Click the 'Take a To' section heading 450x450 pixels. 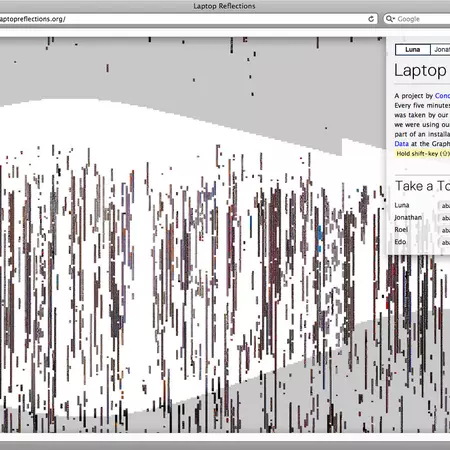(x=422, y=186)
